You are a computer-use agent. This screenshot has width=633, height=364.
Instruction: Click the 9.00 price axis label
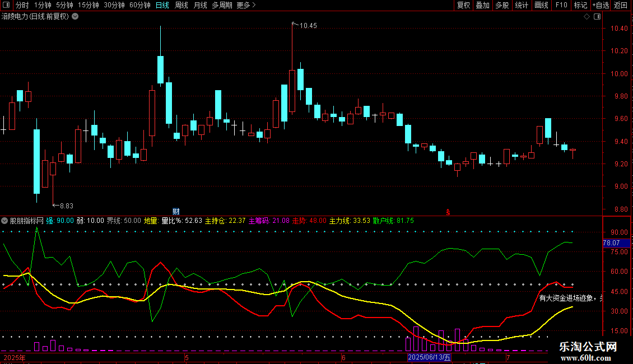pyautogui.click(x=621, y=186)
